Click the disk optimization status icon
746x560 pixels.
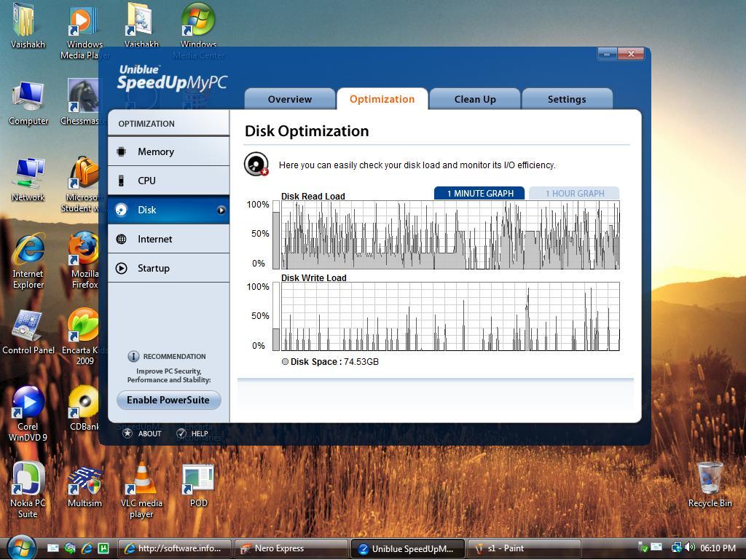pos(256,165)
